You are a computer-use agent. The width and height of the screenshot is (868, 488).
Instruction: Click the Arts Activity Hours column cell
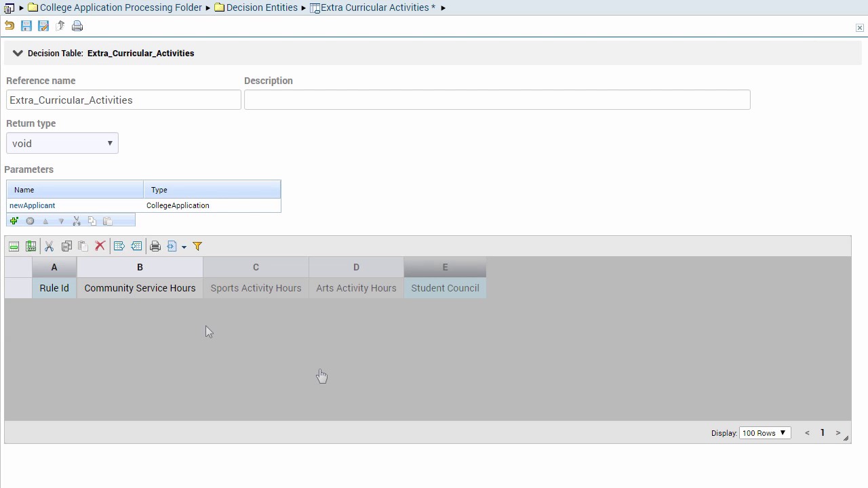[x=356, y=288]
